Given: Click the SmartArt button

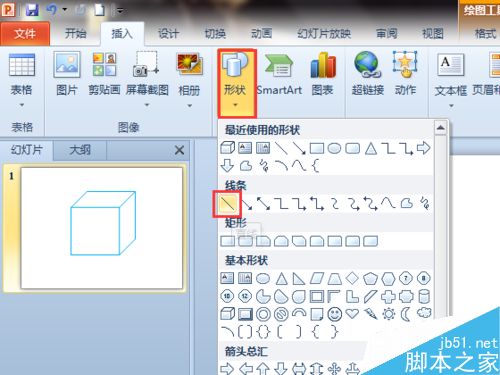Looking at the screenshot, I should click(x=279, y=75).
